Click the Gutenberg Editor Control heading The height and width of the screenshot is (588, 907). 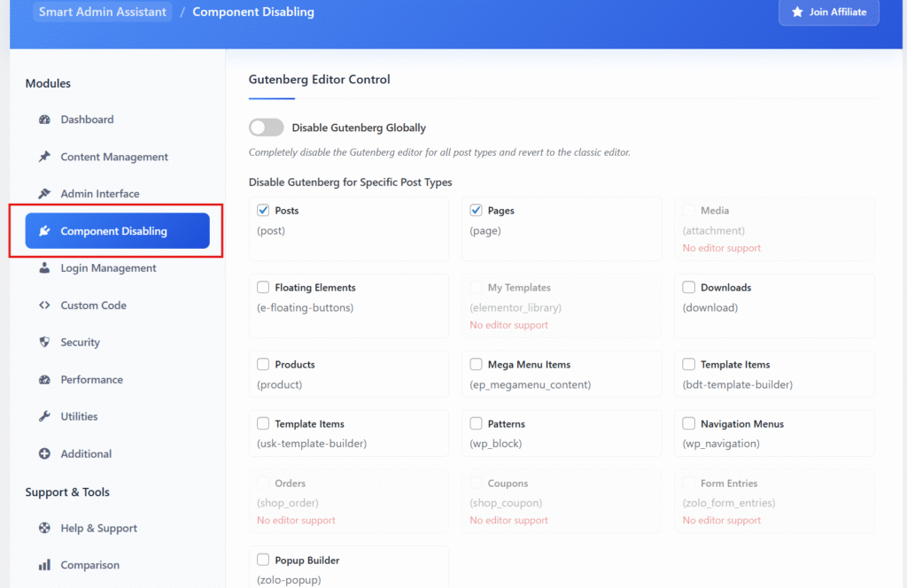pyautogui.click(x=319, y=79)
